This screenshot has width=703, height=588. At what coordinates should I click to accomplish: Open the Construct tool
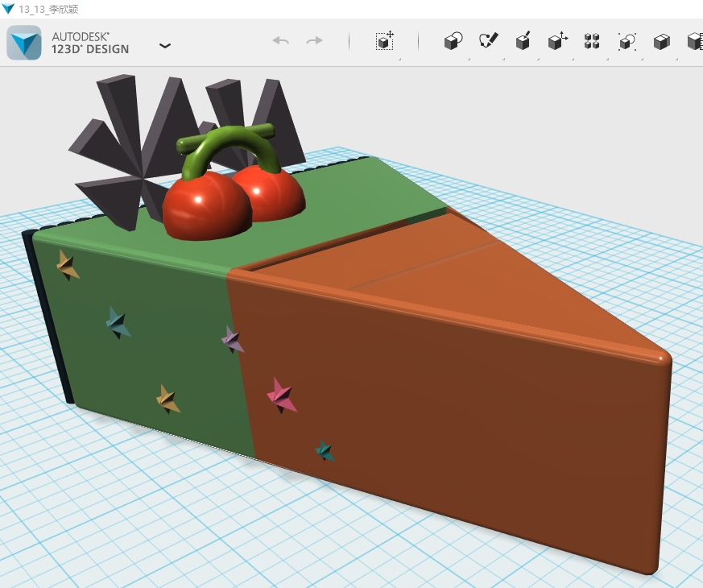523,41
